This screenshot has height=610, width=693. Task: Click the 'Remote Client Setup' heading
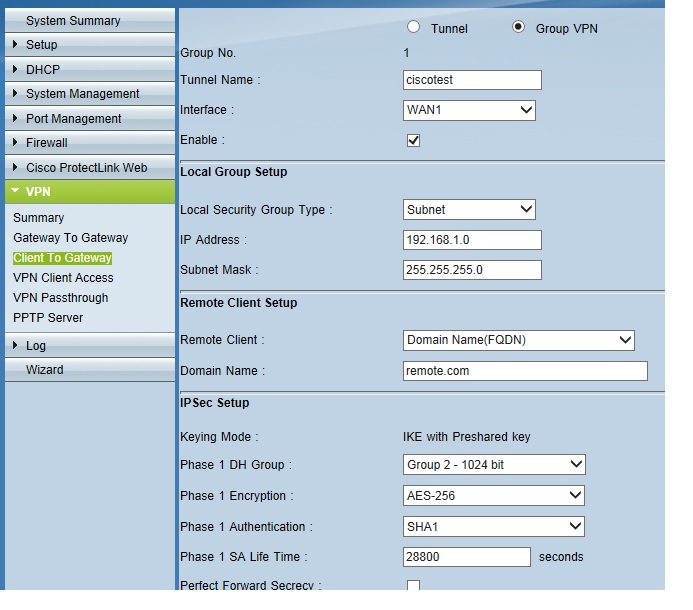tap(239, 303)
